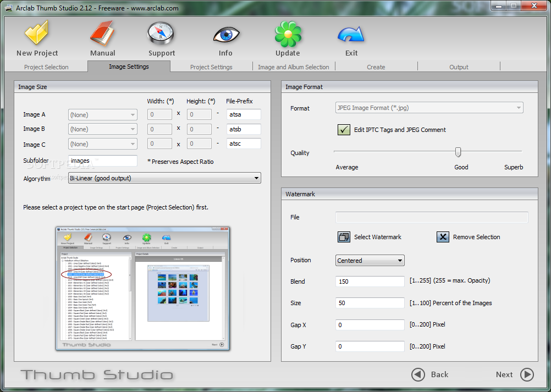Click the Image A height field
551x392 pixels.
tap(199, 114)
